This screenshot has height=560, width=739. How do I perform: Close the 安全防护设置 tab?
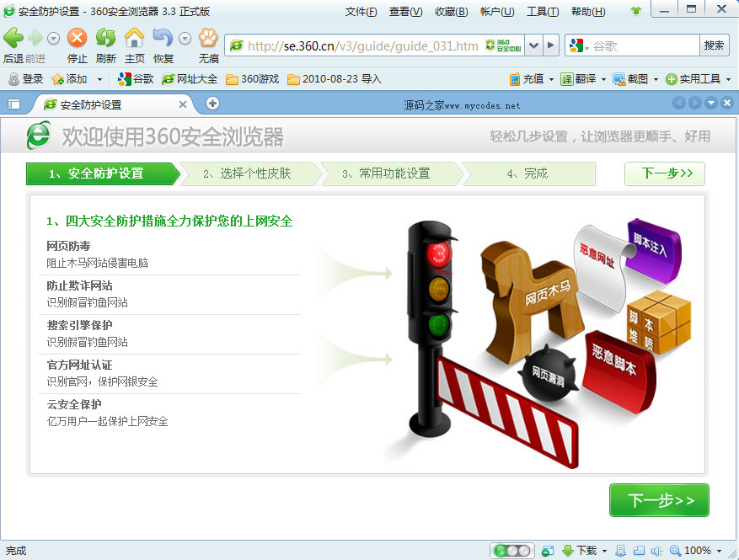pyautogui.click(x=182, y=104)
